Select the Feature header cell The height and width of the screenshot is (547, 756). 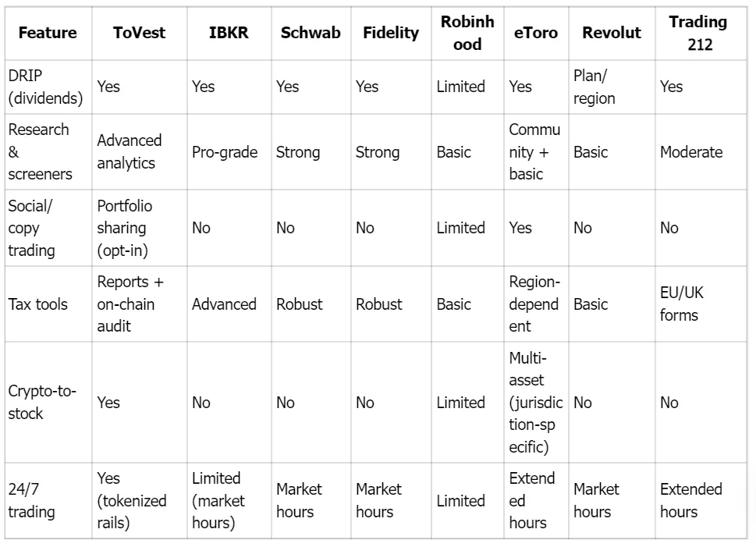pos(47,33)
